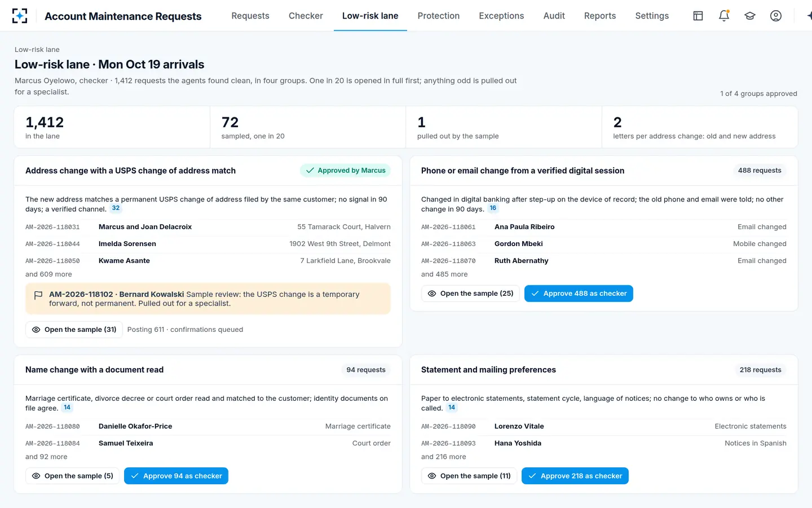Go to the Protection tab
The image size is (812, 508).
(439, 16)
